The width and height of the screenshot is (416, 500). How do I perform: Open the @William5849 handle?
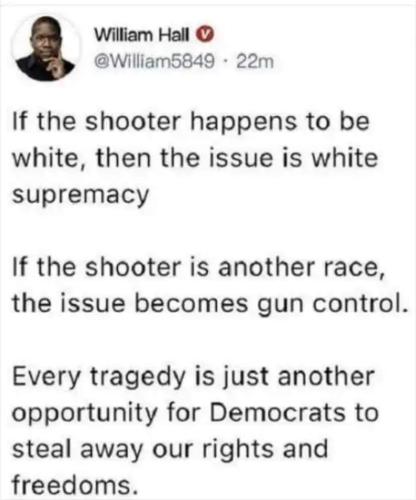pos(154,62)
